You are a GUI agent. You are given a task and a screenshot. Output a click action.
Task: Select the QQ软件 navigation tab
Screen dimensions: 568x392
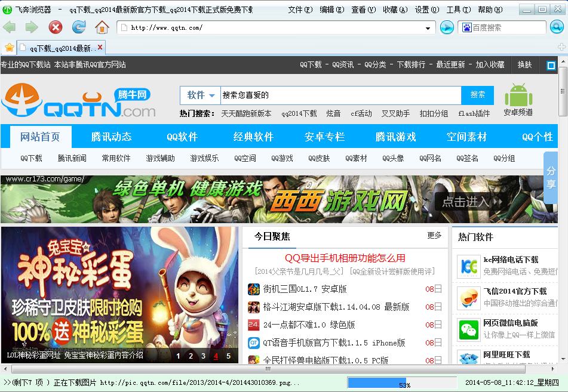point(182,137)
